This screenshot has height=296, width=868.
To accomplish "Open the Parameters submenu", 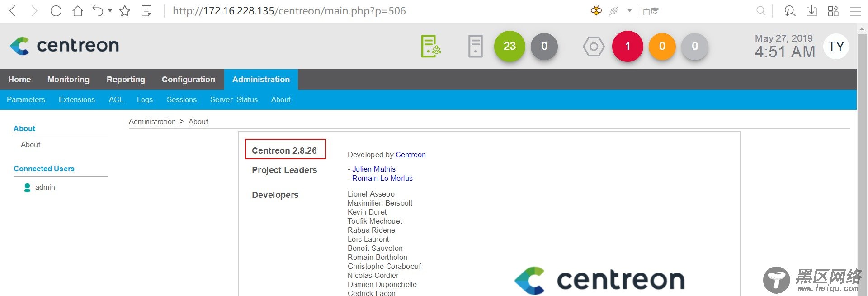I will tap(26, 99).
